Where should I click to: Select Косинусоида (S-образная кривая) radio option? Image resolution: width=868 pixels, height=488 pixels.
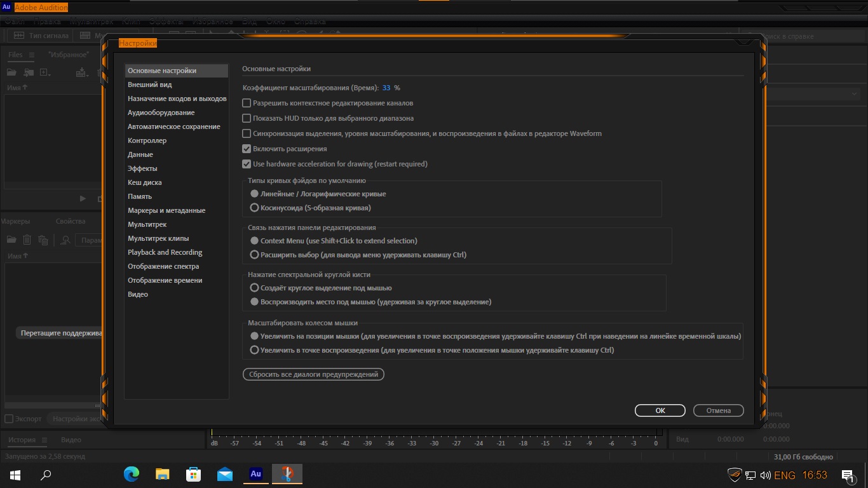[254, 208]
